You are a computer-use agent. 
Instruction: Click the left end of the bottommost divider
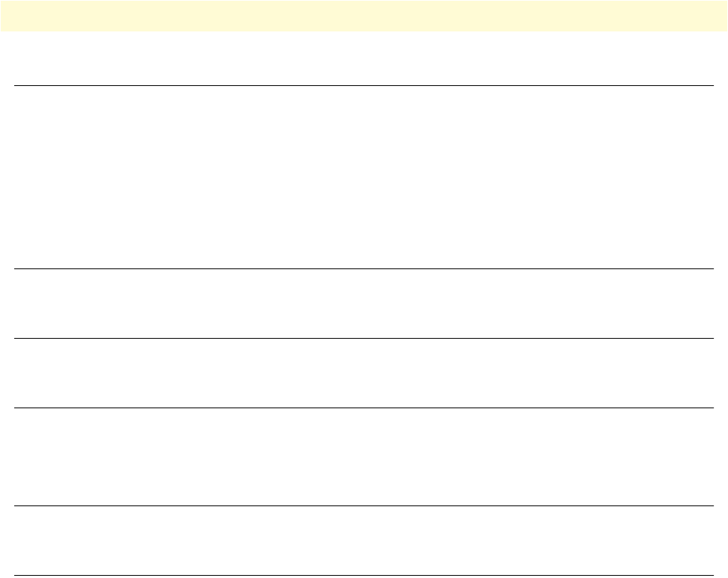click(18, 575)
